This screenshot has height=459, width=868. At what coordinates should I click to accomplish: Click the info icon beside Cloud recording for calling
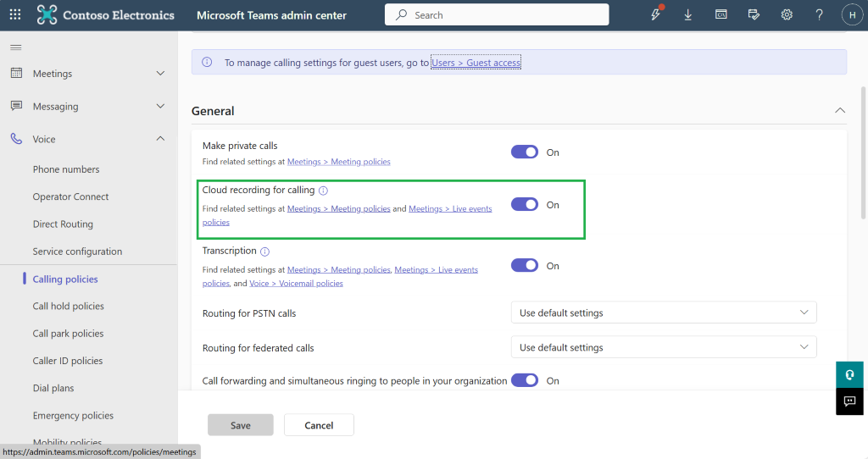(323, 191)
